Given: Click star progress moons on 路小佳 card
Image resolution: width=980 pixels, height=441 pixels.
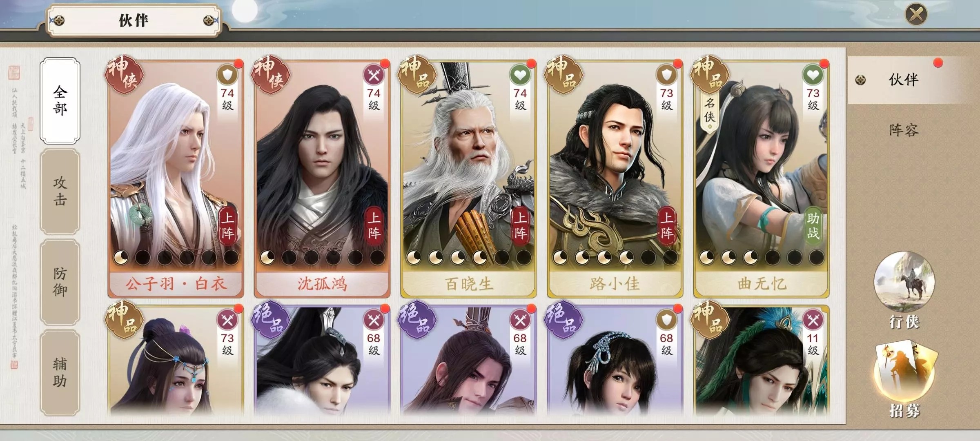Looking at the screenshot, I should tap(615, 257).
